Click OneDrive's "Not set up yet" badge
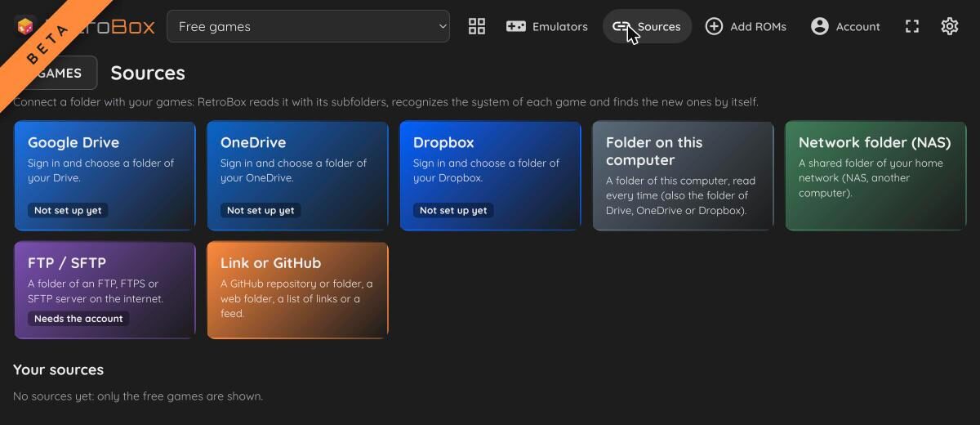 (261, 210)
